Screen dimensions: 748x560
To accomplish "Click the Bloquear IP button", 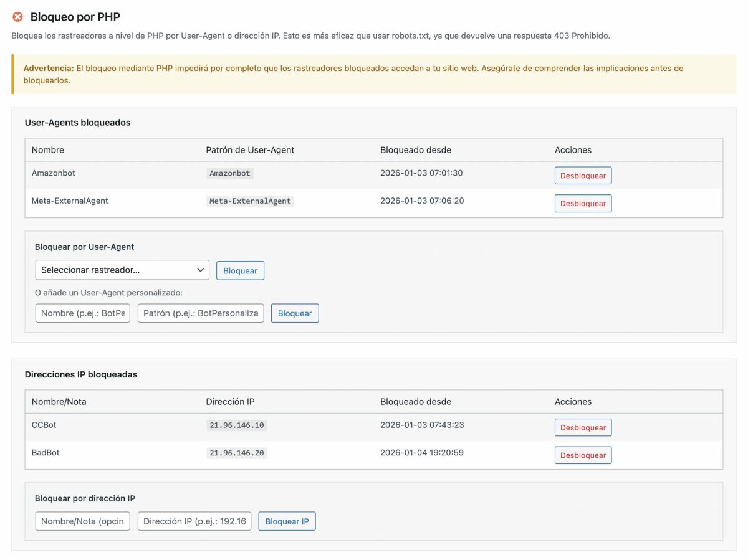I will (x=287, y=521).
